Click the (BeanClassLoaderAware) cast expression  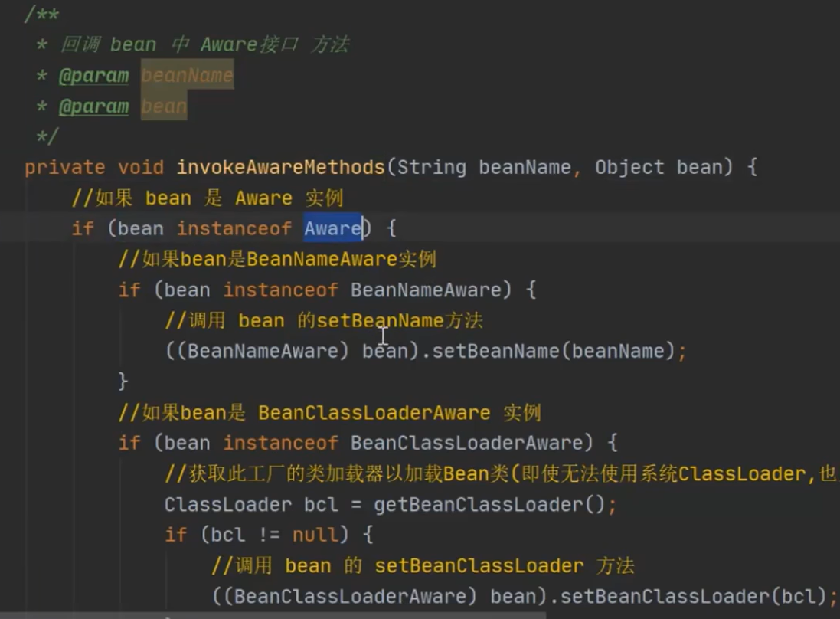pos(349,596)
